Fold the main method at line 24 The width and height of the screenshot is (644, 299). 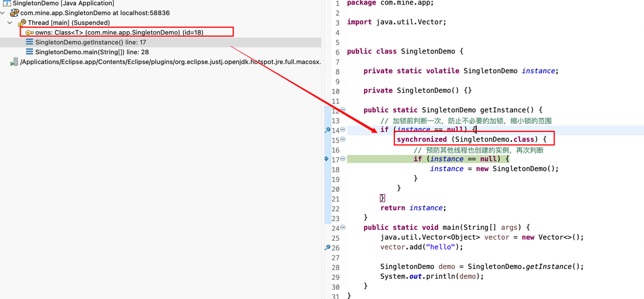click(x=342, y=228)
